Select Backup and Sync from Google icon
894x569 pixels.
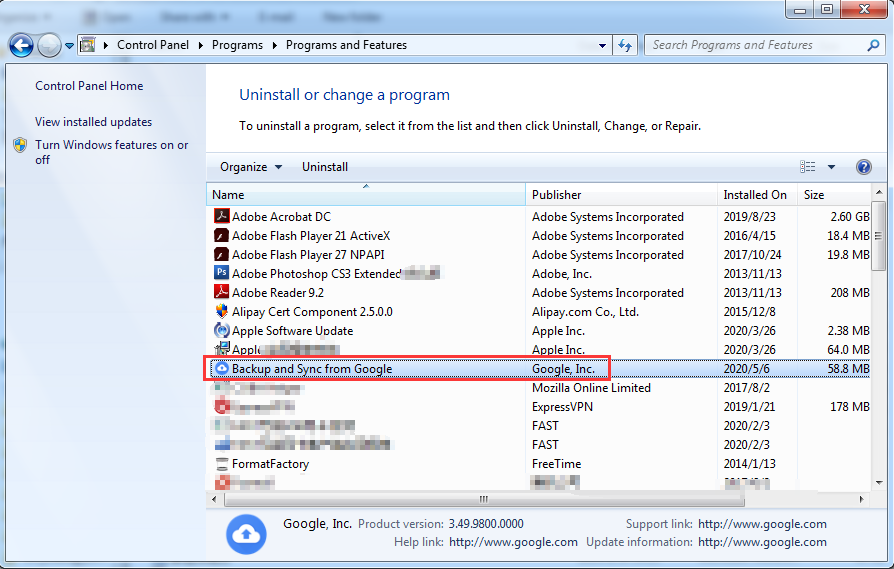click(221, 368)
